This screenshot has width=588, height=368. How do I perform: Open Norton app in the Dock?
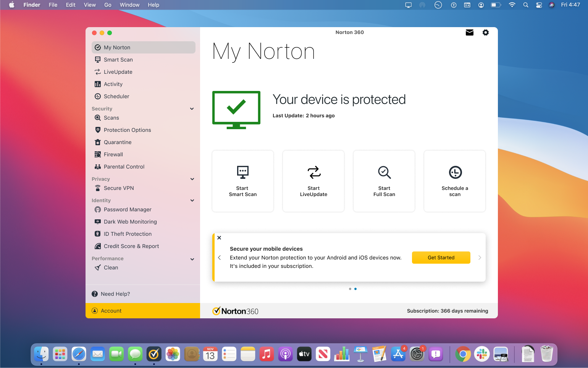pyautogui.click(x=154, y=354)
